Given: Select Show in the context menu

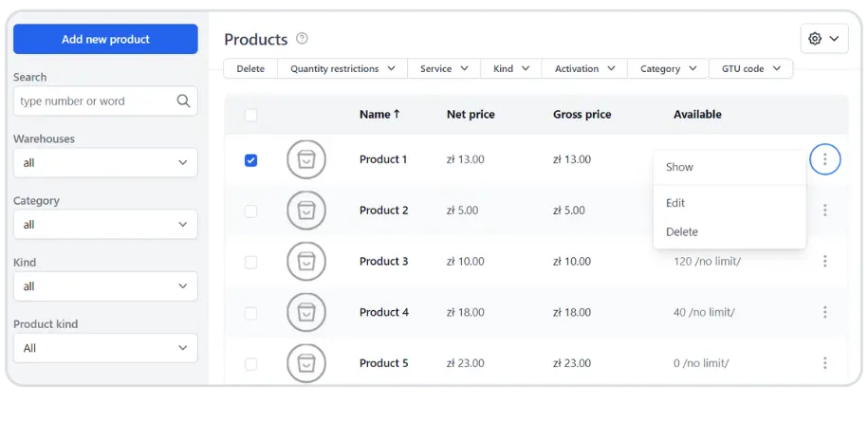Looking at the screenshot, I should click(679, 167).
